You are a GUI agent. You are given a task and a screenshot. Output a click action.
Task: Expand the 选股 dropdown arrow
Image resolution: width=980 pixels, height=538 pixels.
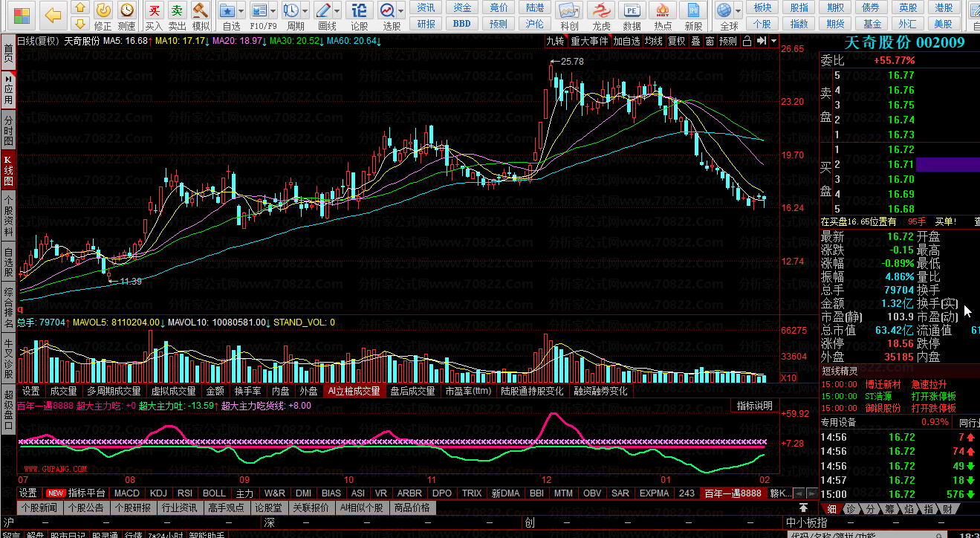point(400,11)
